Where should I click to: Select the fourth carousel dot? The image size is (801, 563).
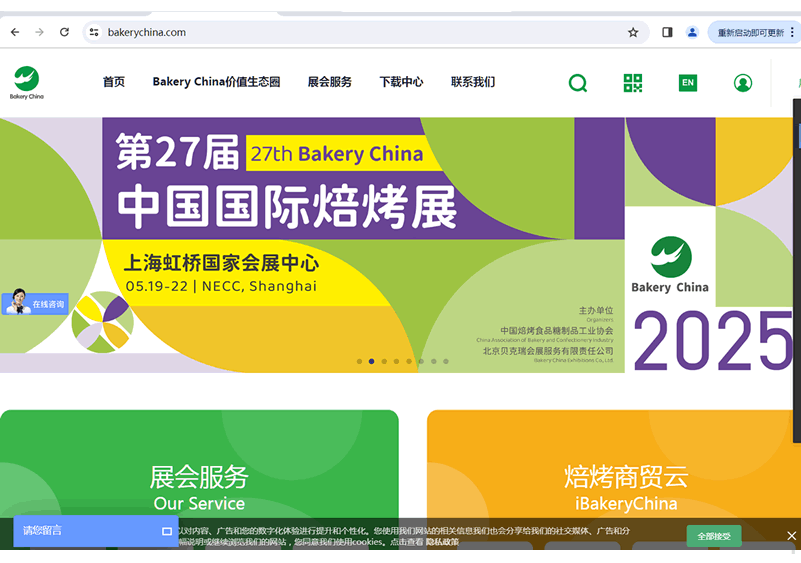396,361
